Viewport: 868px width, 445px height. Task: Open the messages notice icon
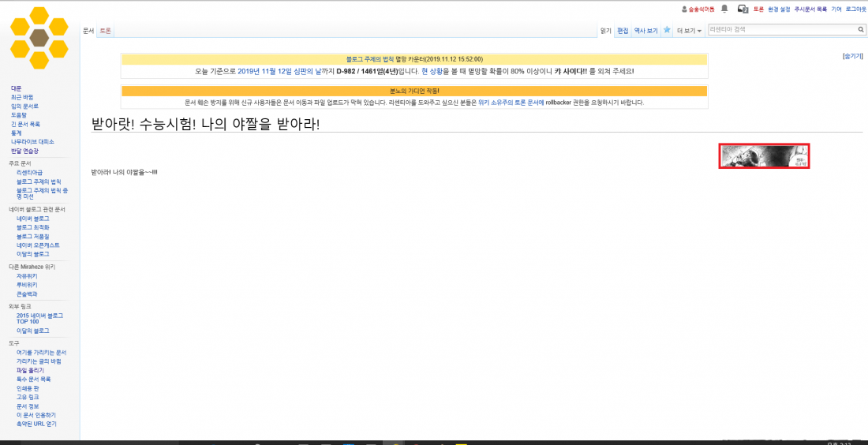[743, 9]
